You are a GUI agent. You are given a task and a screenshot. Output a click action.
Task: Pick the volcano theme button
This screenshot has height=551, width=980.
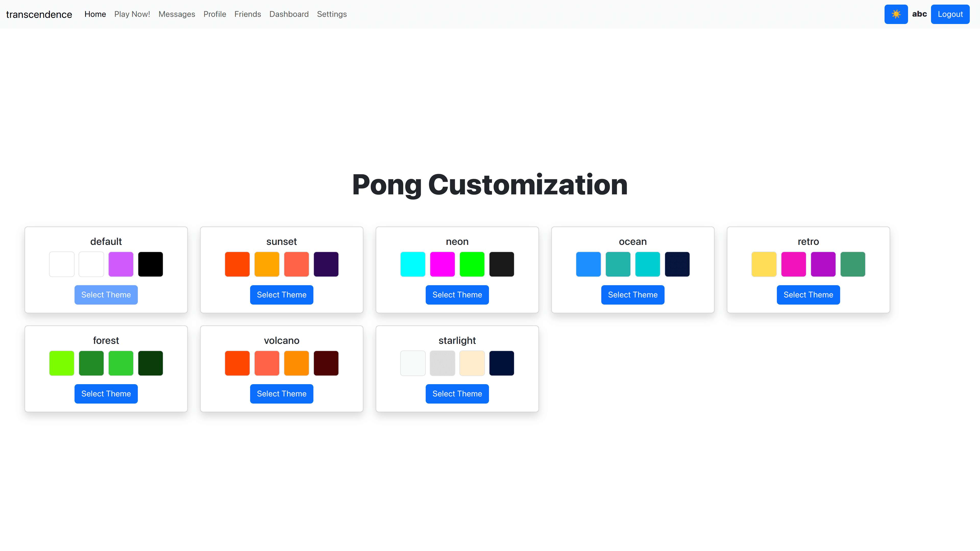(281, 394)
